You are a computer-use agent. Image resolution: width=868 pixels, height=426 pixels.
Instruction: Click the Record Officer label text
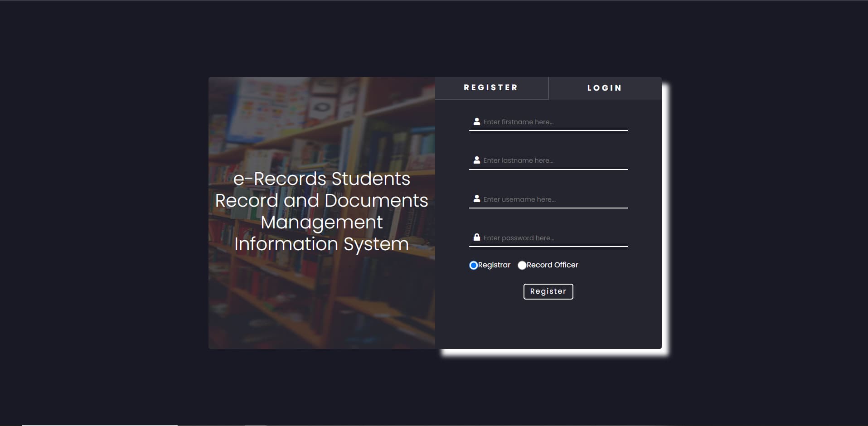pos(553,265)
